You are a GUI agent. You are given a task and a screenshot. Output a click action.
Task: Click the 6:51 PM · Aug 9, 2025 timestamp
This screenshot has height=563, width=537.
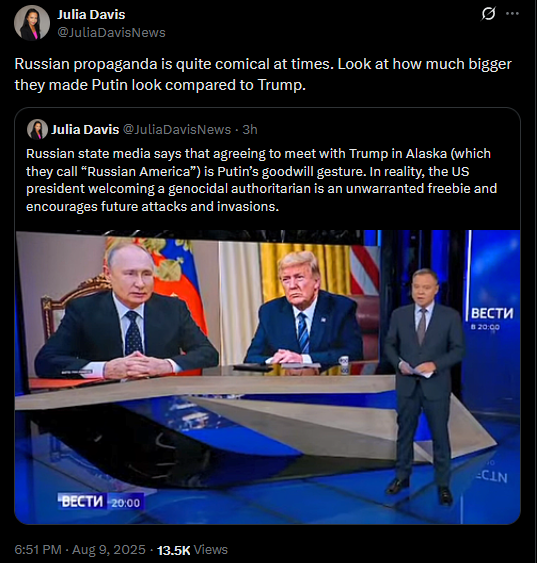pos(80,549)
